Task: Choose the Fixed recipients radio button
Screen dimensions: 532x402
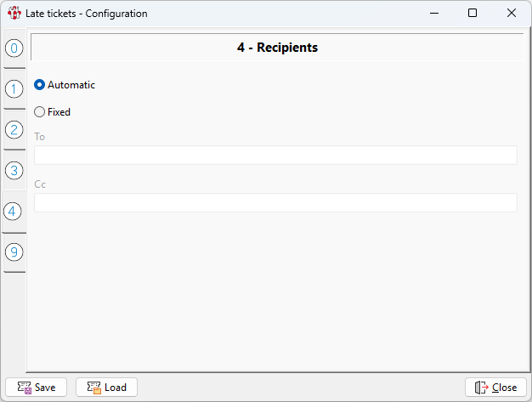Action: pos(39,111)
